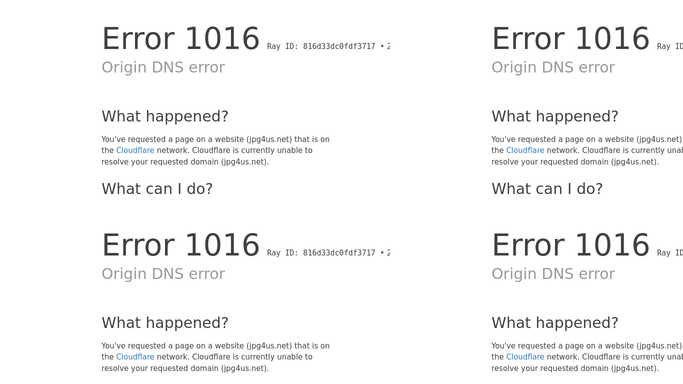Click the upper-left Origin DNS error subtitle
This screenshot has width=683, height=384.
163,67
